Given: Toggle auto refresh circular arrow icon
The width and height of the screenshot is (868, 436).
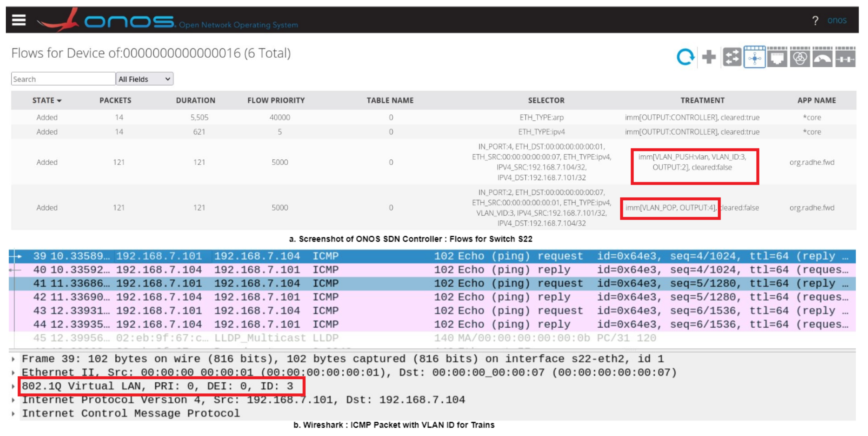Looking at the screenshot, I should (x=685, y=57).
